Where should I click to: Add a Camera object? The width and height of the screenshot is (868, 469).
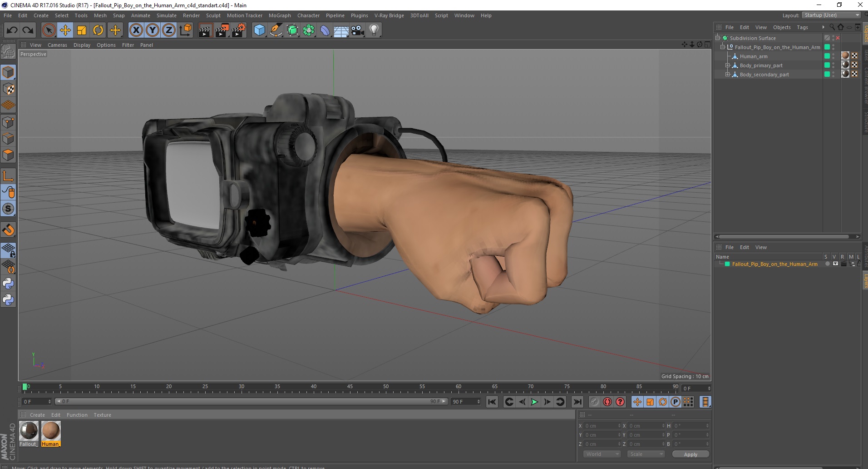pos(358,30)
